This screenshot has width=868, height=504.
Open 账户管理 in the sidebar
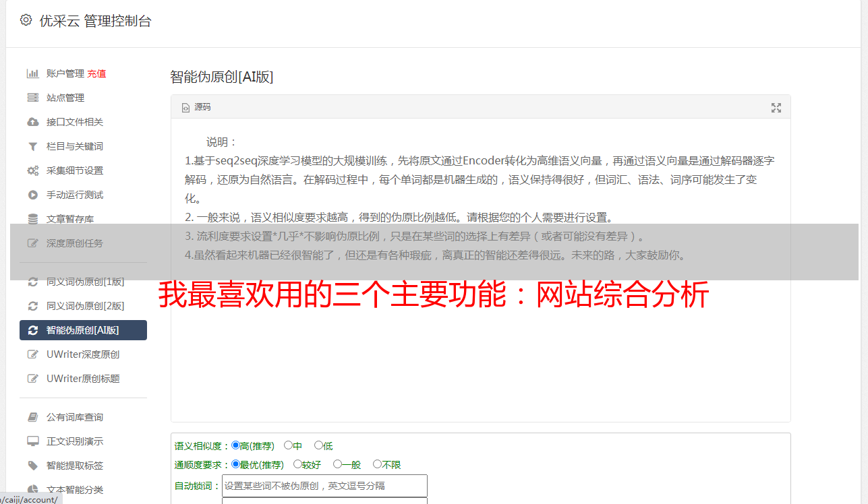point(65,73)
